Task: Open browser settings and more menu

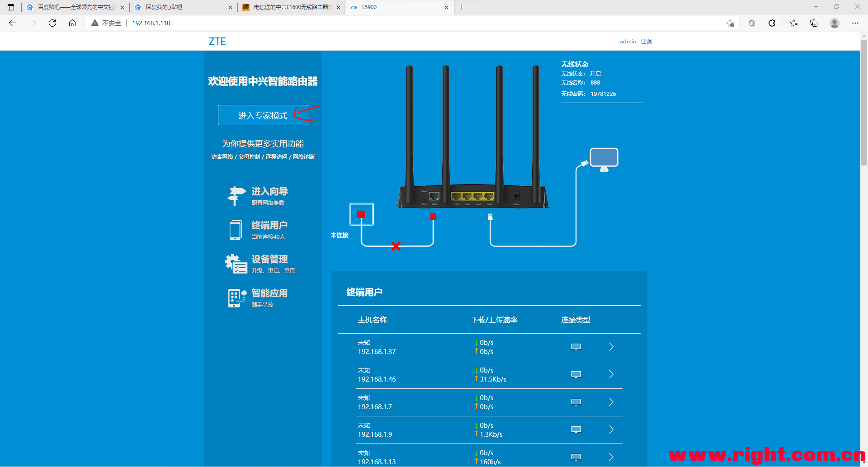Action: tap(855, 23)
